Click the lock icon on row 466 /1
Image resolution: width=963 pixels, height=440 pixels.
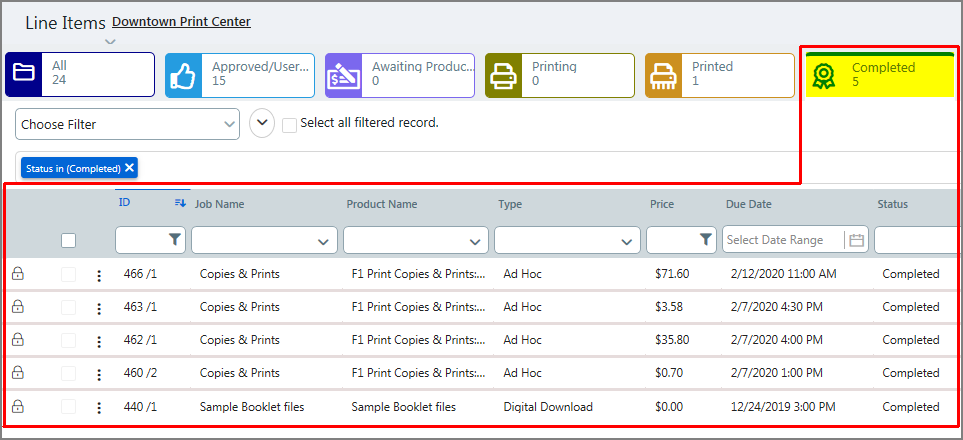coord(17,273)
